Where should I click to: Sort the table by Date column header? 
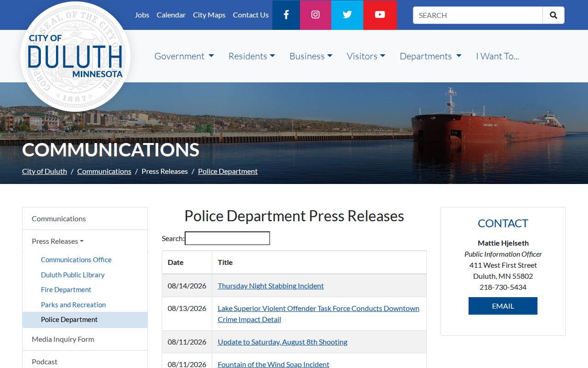(x=187, y=262)
